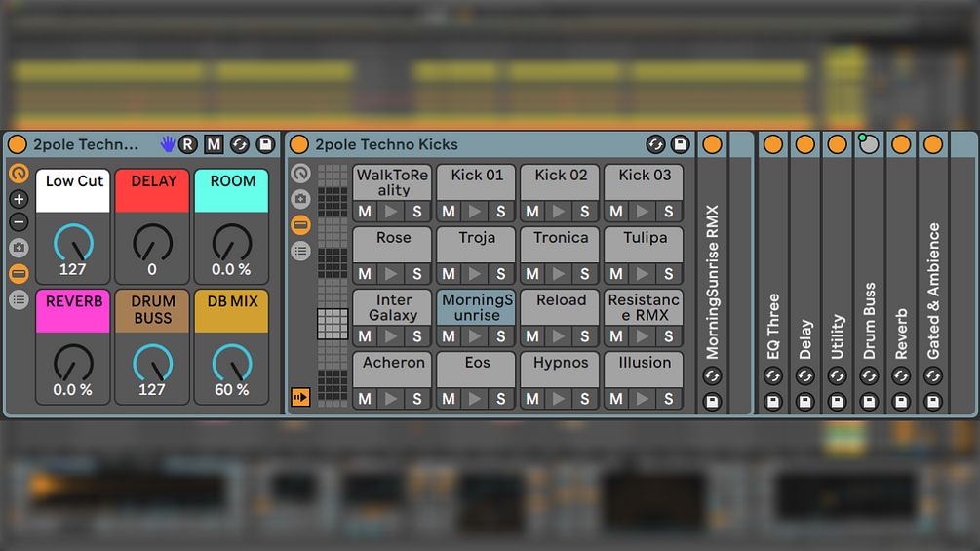
Task: Select the REVERB macro magenta label
Action: click(x=73, y=310)
